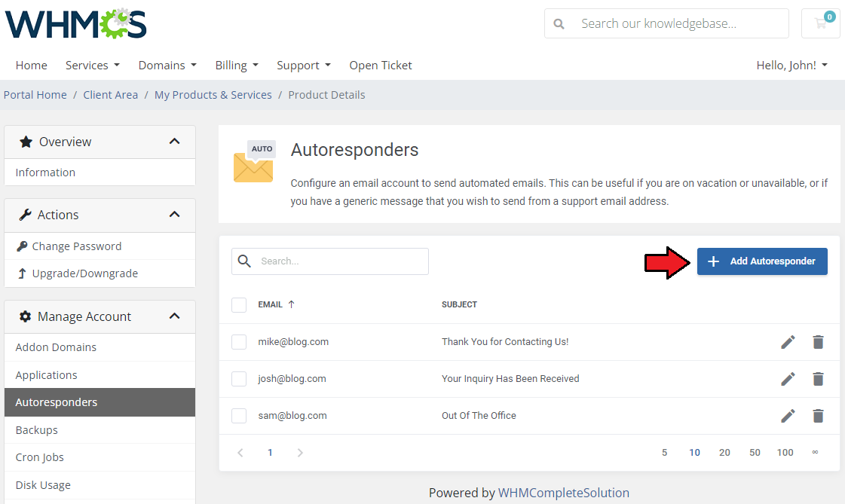
Task: Delete the mike@blog.com autoresponder
Action: click(818, 342)
